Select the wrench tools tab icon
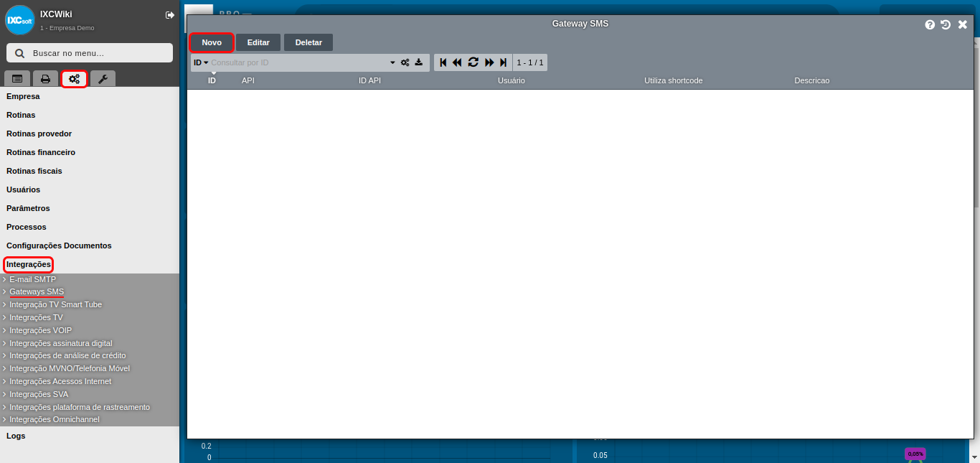Viewport: 980px width, 463px height. pos(103,79)
